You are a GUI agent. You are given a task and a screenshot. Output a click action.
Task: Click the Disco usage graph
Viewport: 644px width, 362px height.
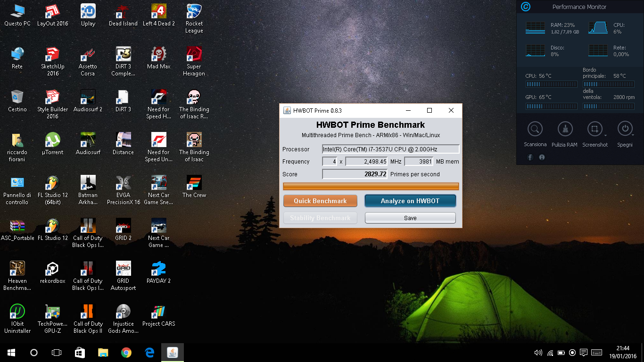(x=535, y=50)
